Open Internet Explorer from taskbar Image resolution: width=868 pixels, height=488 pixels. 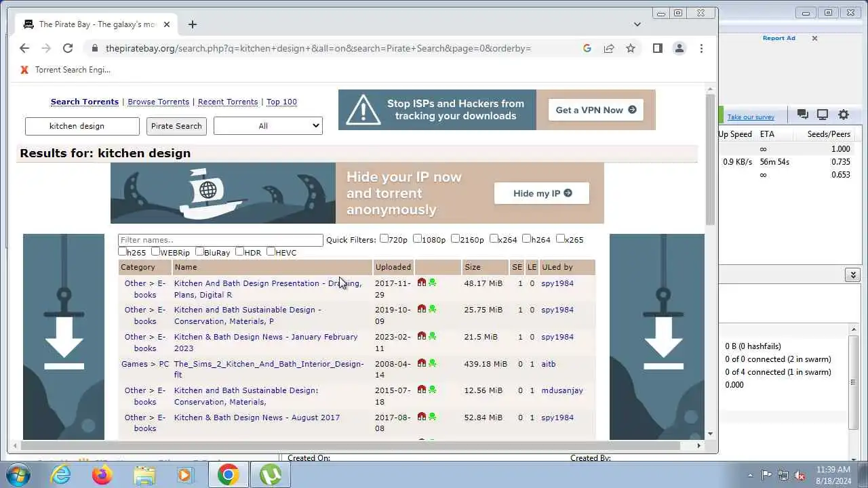tap(61, 475)
